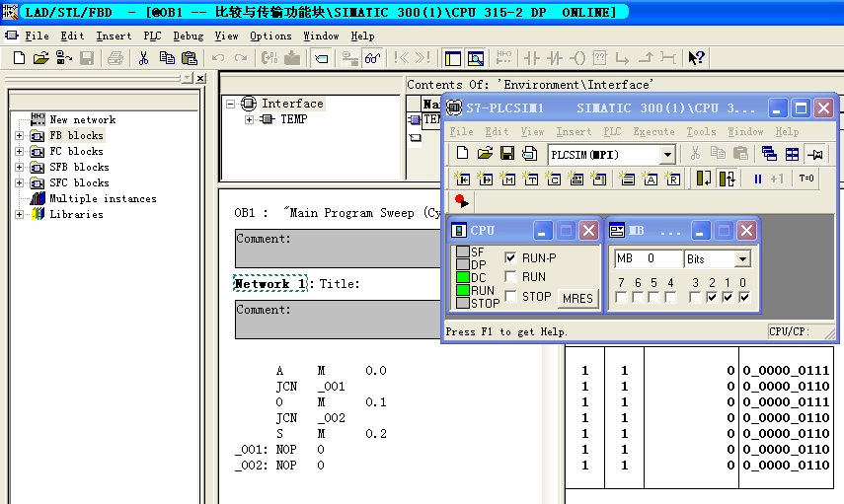
Task: Collapse the Interface tree node
Action: [x=230, y=104]
